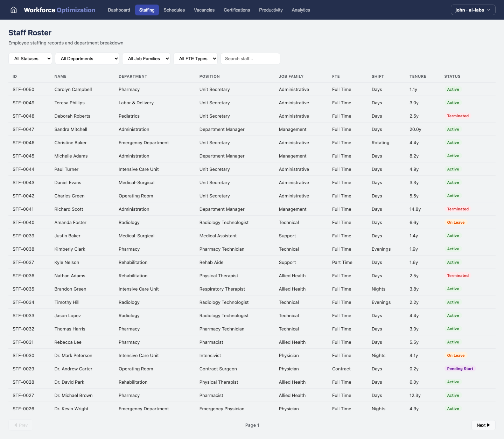Switch to the Schedules tab
The image size is (504, 439).
pyautogui.click(x=174, y=10)
